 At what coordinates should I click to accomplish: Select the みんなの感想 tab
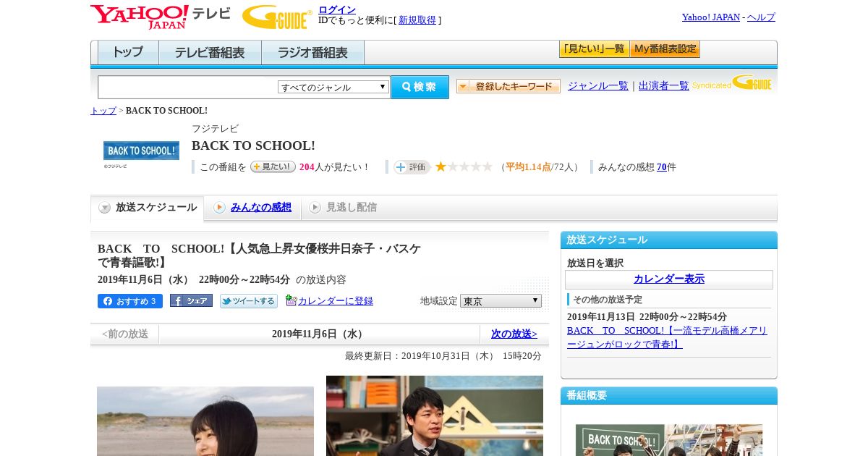coord(252,208)
